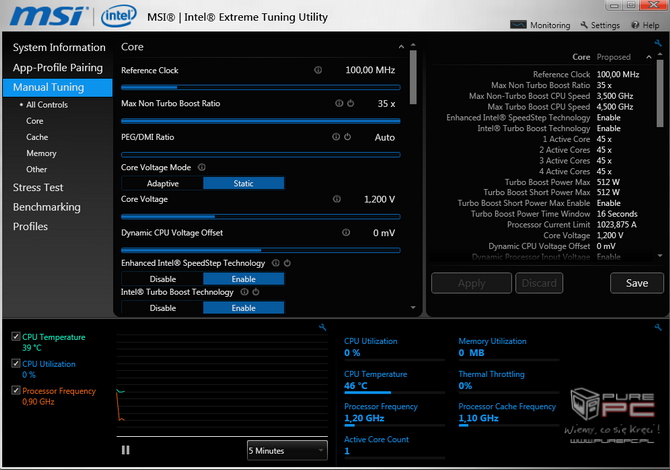670x470 pixels.
Task: Show info icon for Core Voltage
Action: pyautogui.click(x=337, y=199)
